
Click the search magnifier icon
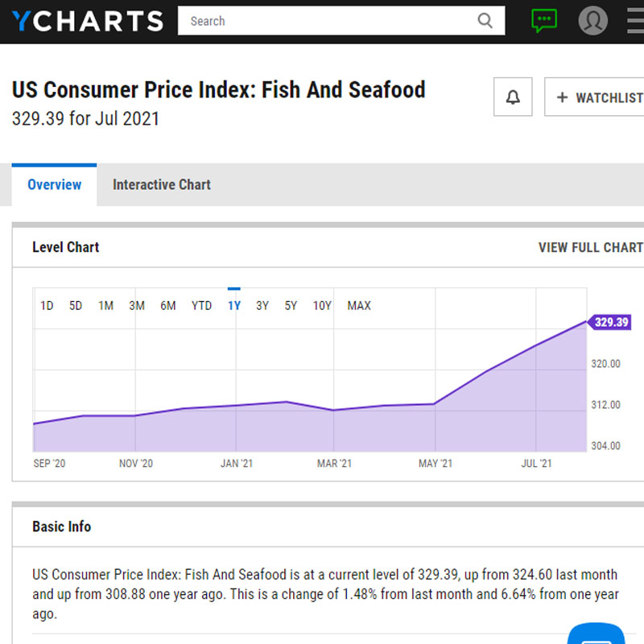[x=485, y=21]
